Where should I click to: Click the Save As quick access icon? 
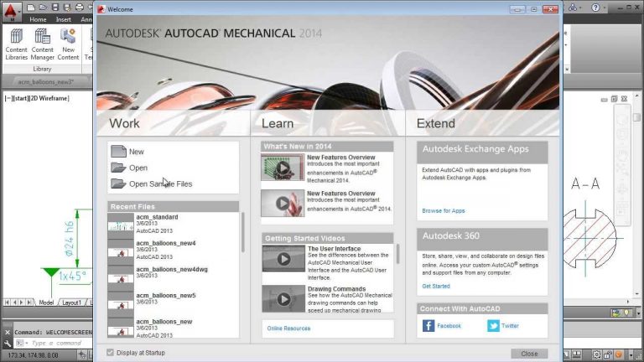[67, 8]
